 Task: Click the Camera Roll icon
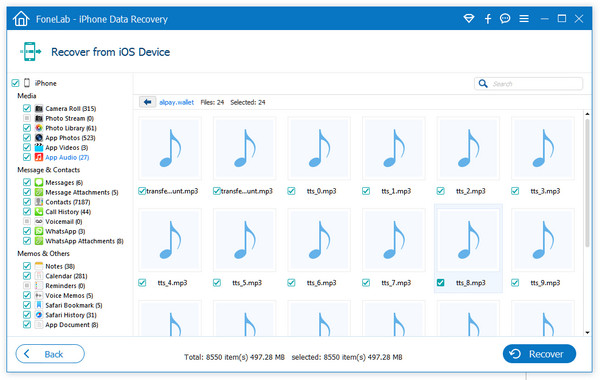point(39,108)
